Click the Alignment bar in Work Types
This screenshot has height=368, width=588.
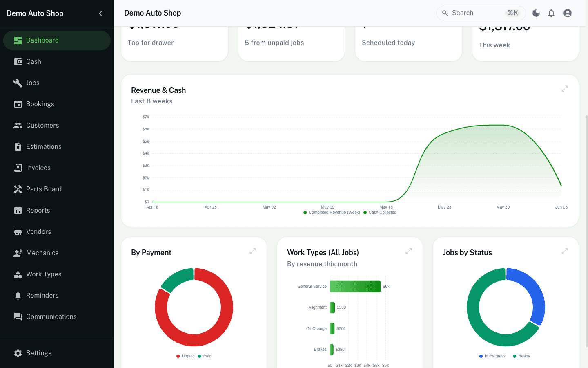332,307
